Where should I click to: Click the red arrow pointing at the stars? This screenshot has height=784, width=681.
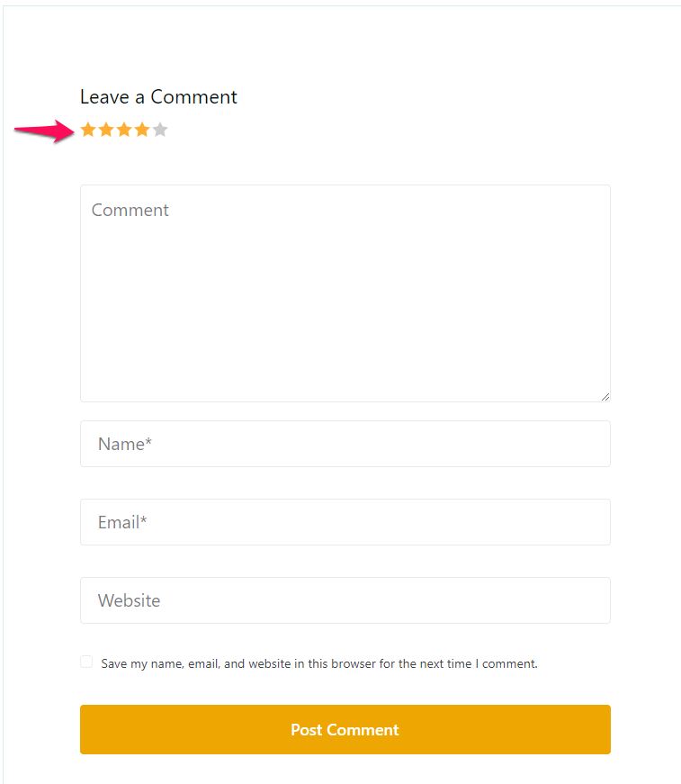tap(43, 131)
